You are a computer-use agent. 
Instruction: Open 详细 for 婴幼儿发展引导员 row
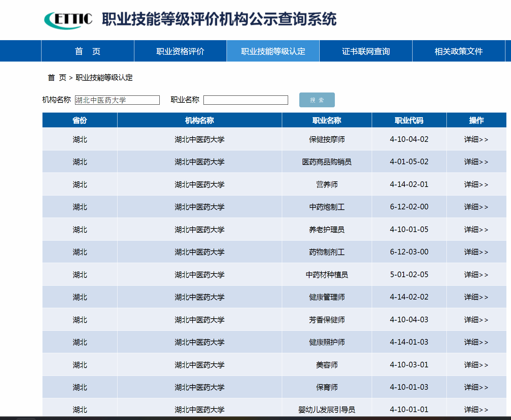click(476, 410)
